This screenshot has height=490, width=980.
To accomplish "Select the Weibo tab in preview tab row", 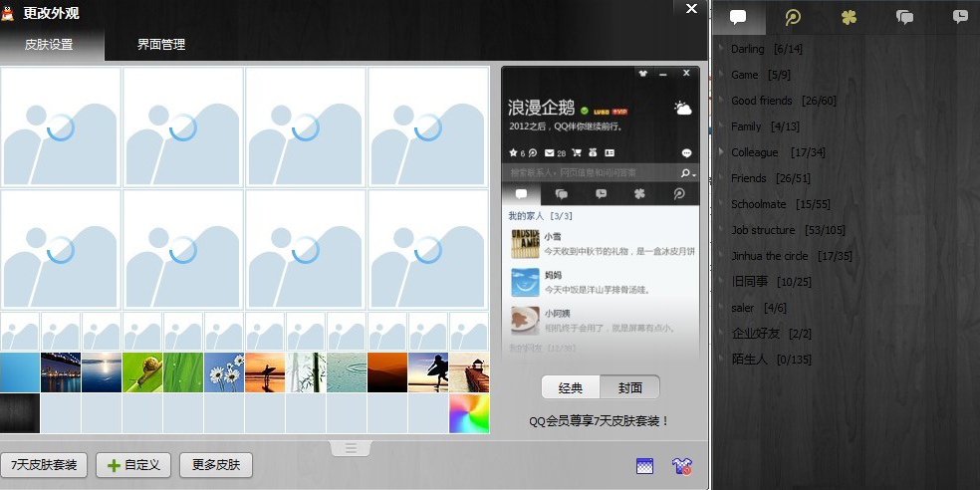I will click(679, 194).
